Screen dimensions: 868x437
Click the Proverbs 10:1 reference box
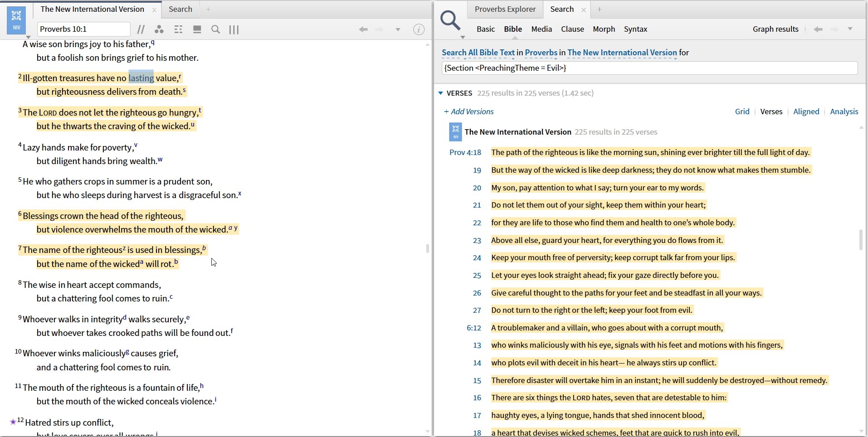click(x=83, y=29)
